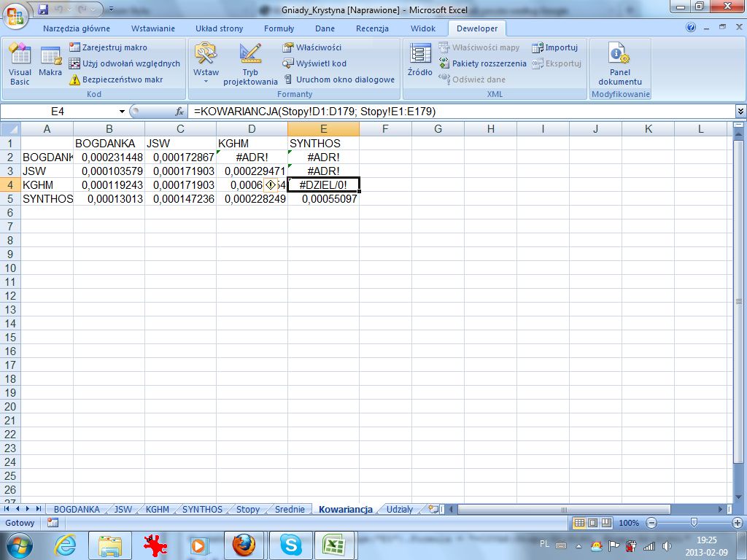The width and height of the screenshot is (747, 560).
Task: Open the Źródło XML source pane
Action: (x=419, y=60)
